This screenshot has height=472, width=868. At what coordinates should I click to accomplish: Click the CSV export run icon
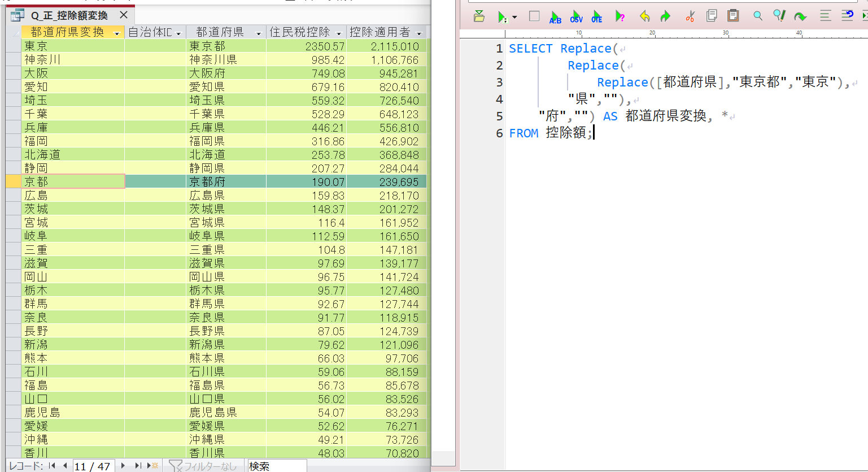click(576, 17)
